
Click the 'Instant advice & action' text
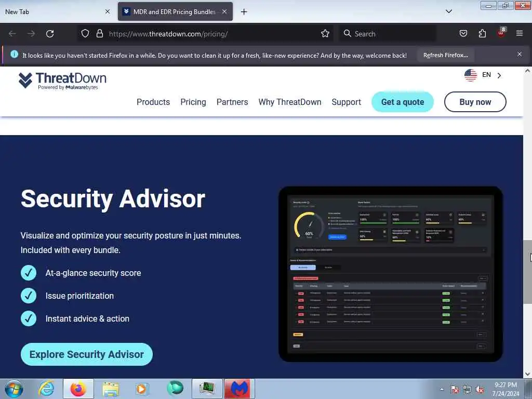[x=87, y=318]
